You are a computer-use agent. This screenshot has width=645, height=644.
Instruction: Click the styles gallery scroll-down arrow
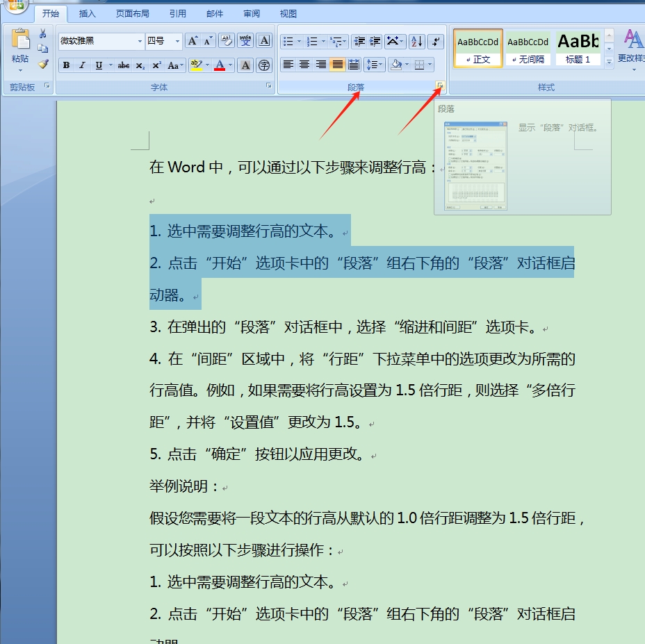pyautogui.click(x=610, y=49)
